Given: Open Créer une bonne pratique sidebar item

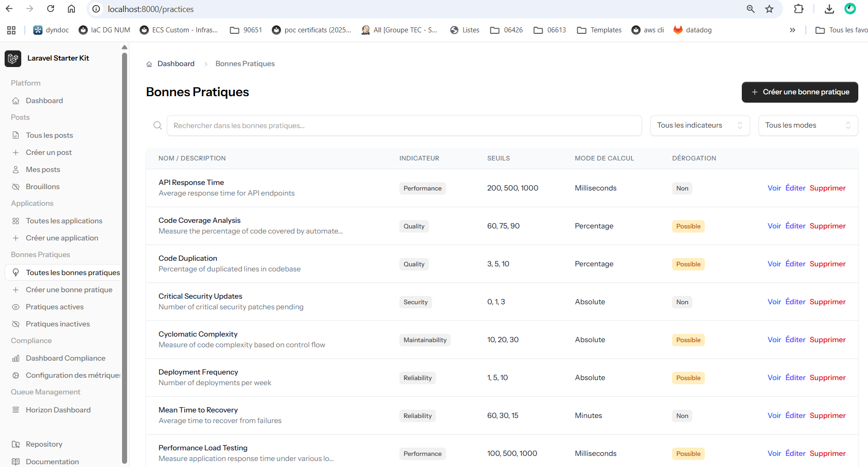Looking at the screenshot, I should [x=69, y=289].
